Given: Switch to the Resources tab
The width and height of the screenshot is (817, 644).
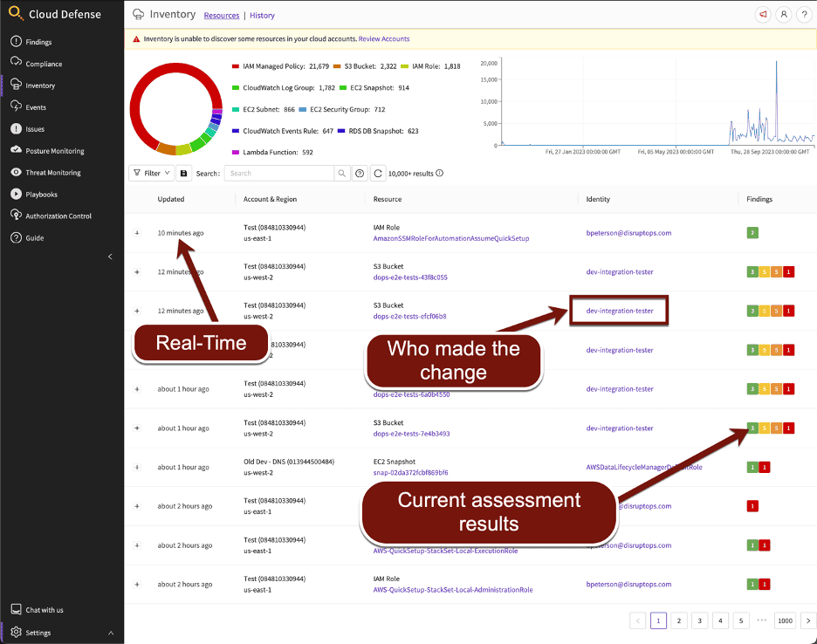Looking at the screenshot, I should (x=222, y=16).
